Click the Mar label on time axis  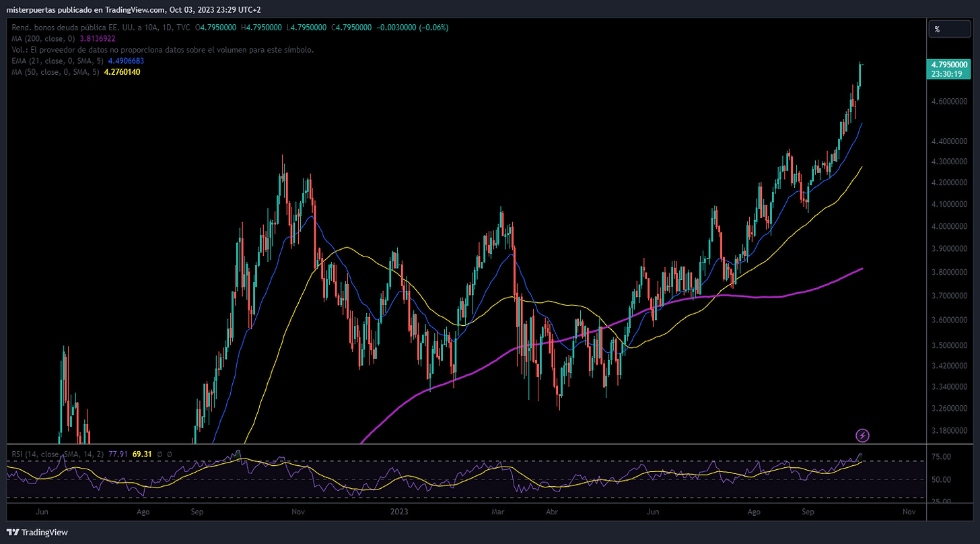[x=498, y=512]
